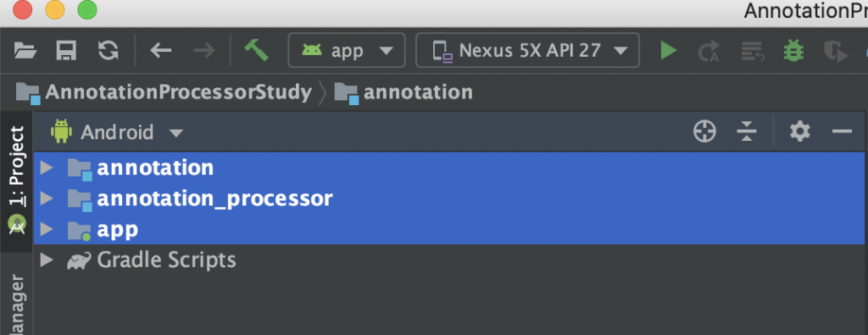The height and width of the screenshot is (335, 868).
Task: Click AnnotationProcessorStudy in the breadcrumb
Action: point(179,92)
